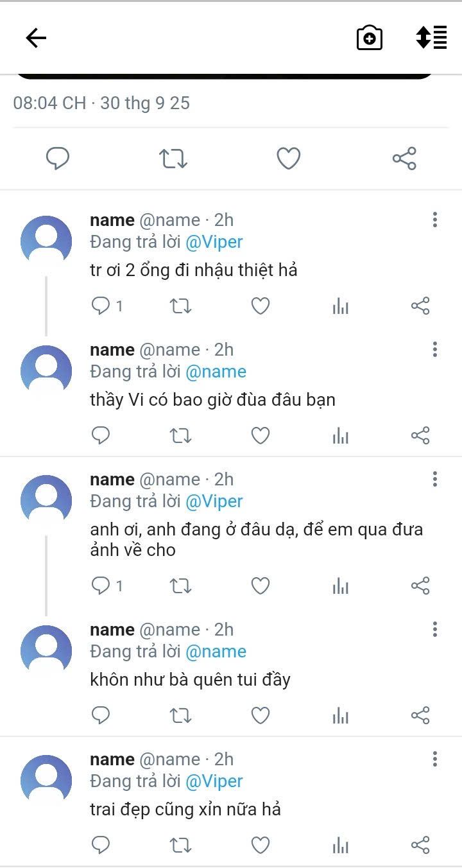462x868 pixels.
Task: Reply to the main tweet
Action: coord(58,158)
